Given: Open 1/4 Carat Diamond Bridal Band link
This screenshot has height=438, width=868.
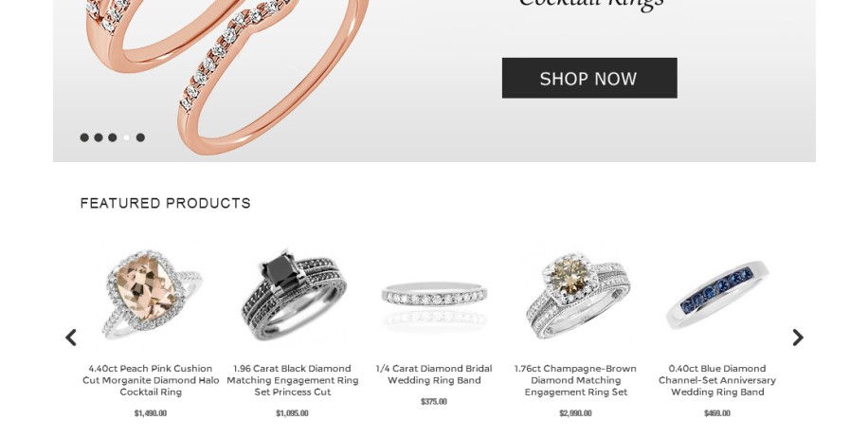Looking at the screenshot, I should point(434,374).
